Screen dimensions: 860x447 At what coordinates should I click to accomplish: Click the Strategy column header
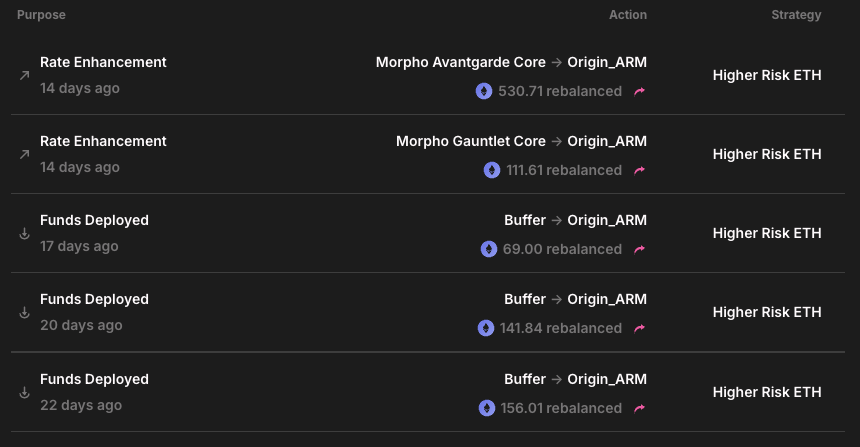pyautogui.click(x=796, y=15)
